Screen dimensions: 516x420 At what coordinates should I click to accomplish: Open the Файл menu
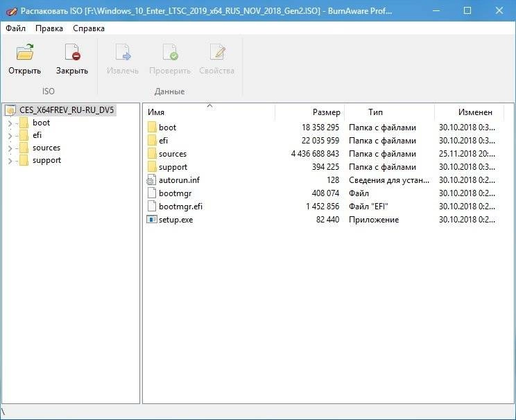pyautogui.click(x=15, y=28)
